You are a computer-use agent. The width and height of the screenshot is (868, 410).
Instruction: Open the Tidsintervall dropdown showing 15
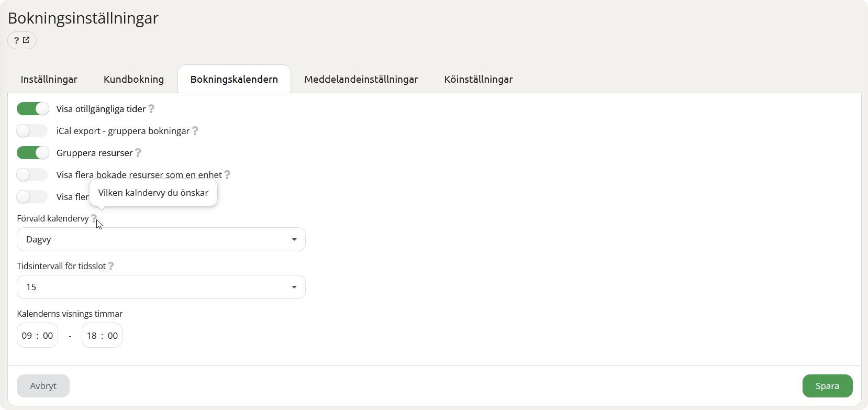161,287
